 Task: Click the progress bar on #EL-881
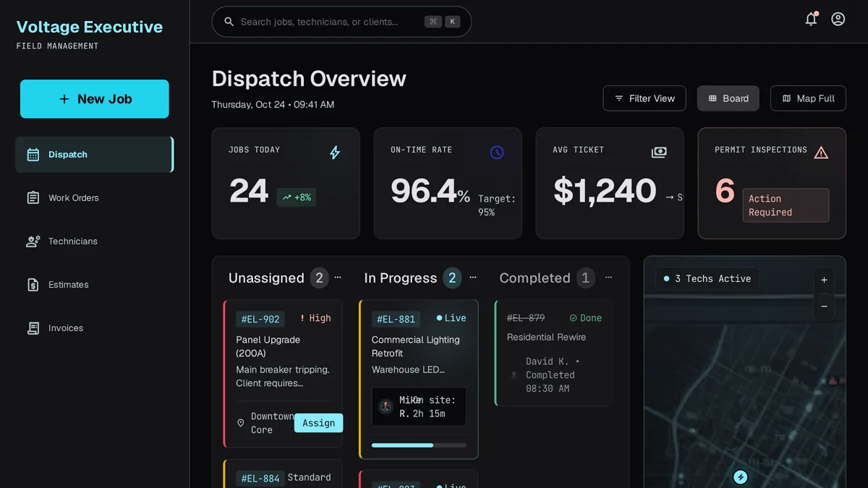coord(419,445)
